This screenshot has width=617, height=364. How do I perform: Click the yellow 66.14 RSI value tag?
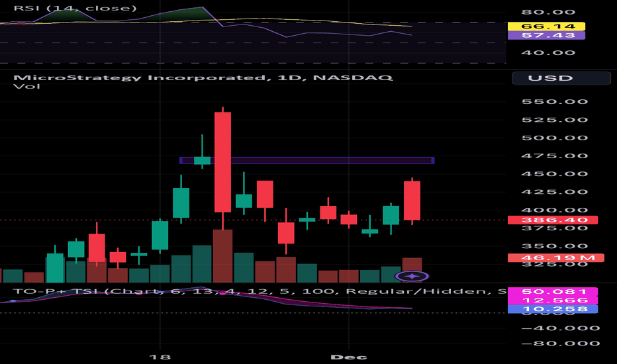pos(546,26)
